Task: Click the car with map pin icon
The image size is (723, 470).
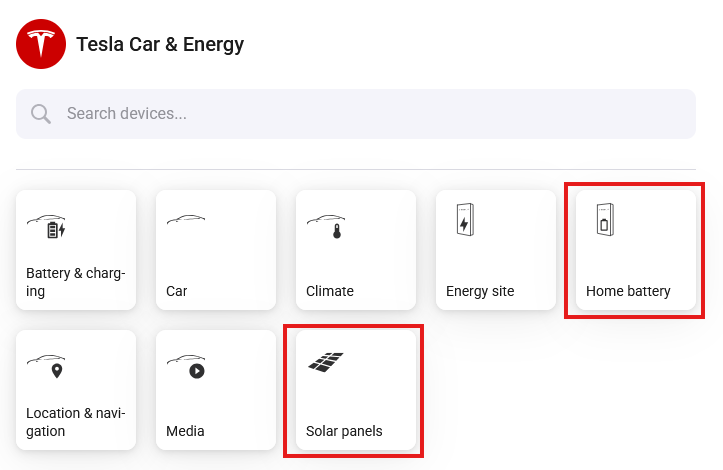Action: [46, 366]
